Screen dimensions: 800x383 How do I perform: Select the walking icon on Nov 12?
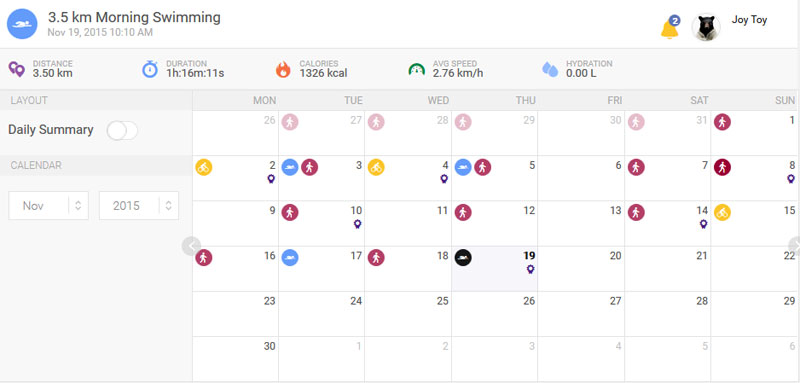463,212
